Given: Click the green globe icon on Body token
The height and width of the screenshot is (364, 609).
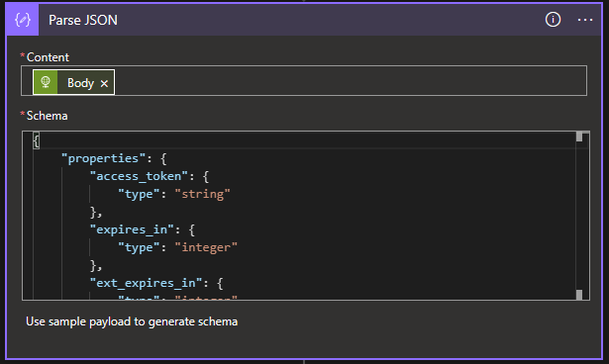Looking at the screenshot, I should point(46,82).
